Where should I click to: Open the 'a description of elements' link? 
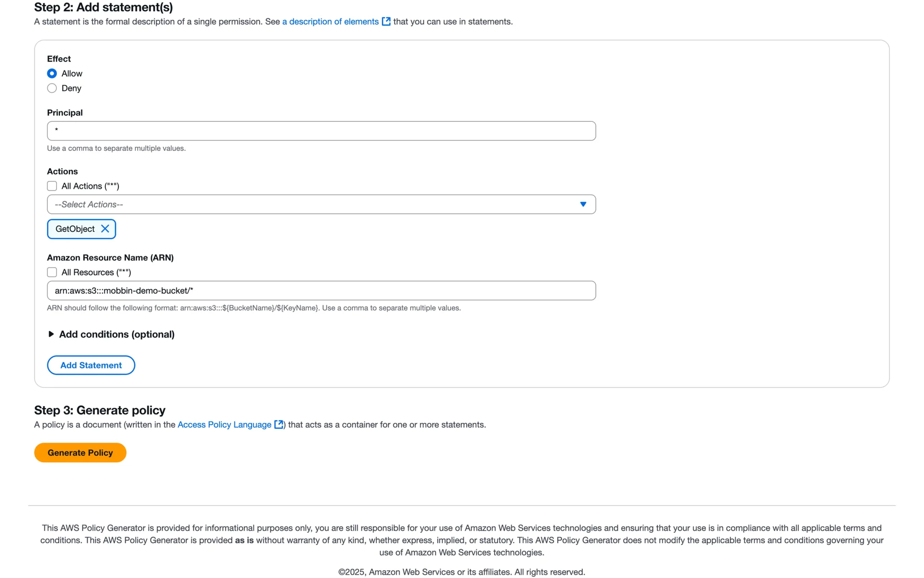330,22
